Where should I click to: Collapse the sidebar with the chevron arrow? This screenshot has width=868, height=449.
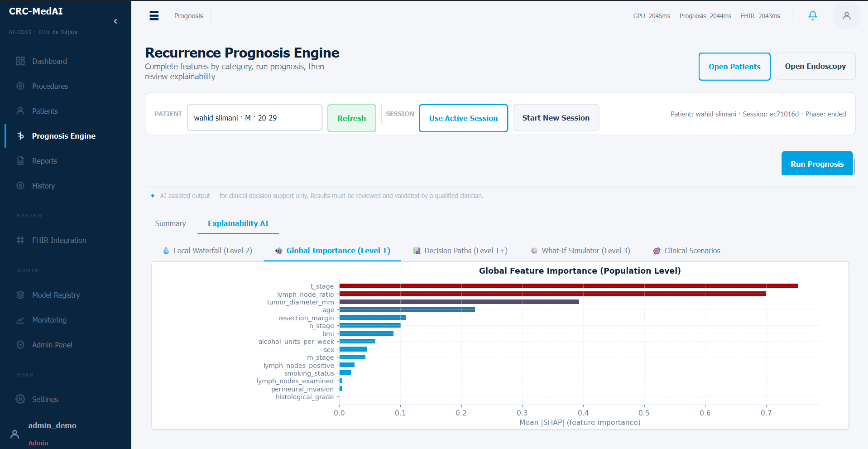tap(115, 21)
